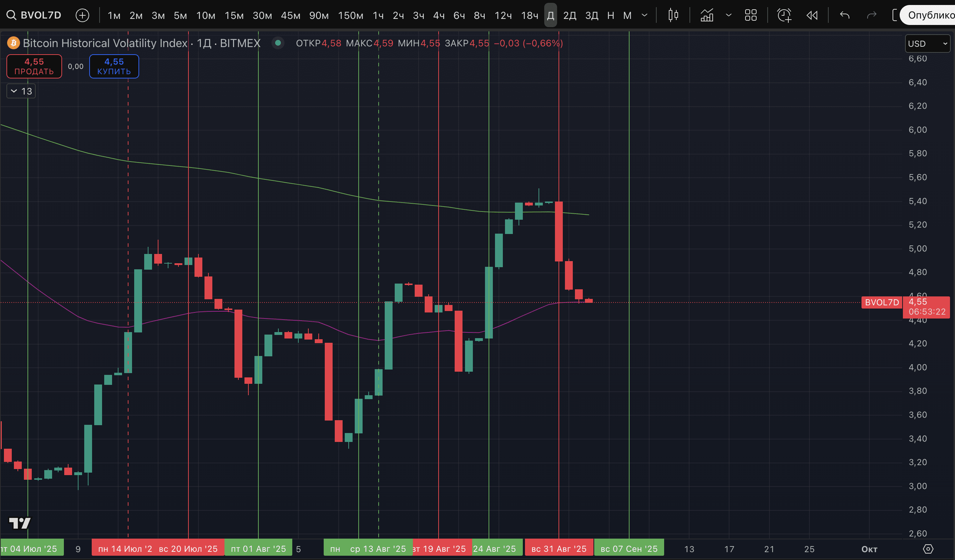Switch to the weekly Н interval
This screenshot has height=560, width=955.
click(610, 15)
